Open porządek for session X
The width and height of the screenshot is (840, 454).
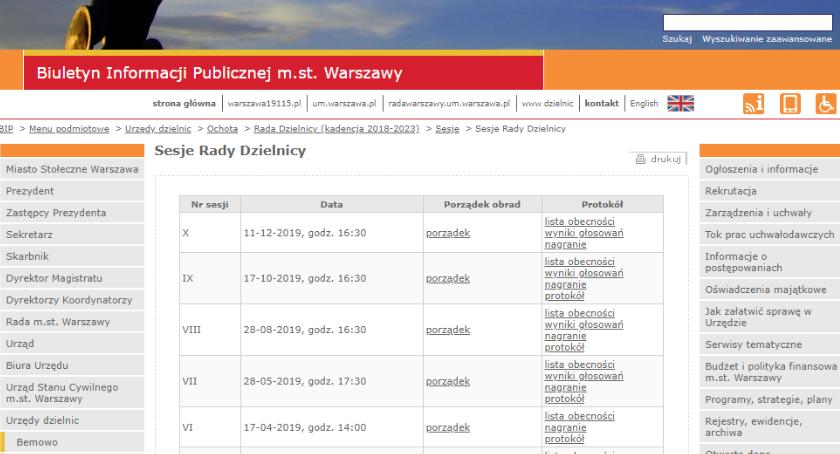coord(448,233)
